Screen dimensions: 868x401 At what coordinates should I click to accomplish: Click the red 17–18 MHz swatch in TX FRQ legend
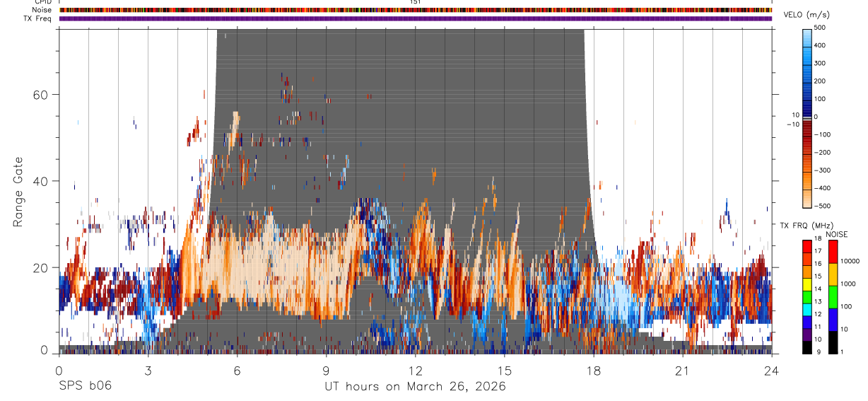(807, 245)
